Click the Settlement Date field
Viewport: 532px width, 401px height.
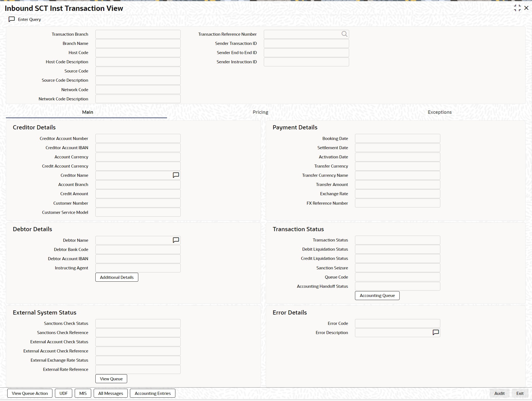tap(398, 148)
